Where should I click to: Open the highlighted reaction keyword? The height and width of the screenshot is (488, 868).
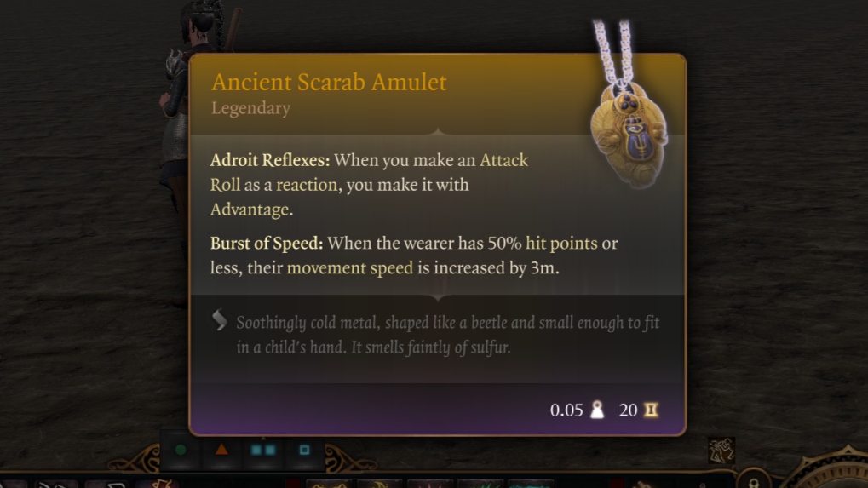coord(307,185)
